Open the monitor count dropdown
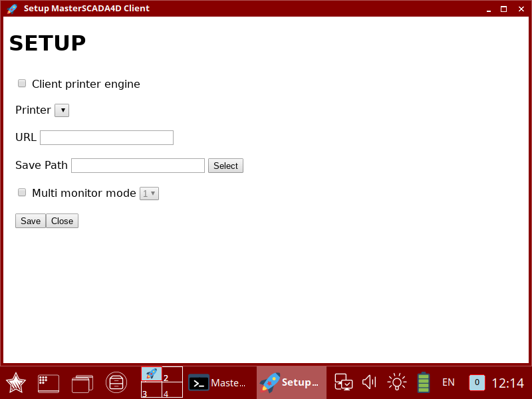Screen dimensions: 532x399 [x=149, y=193]
